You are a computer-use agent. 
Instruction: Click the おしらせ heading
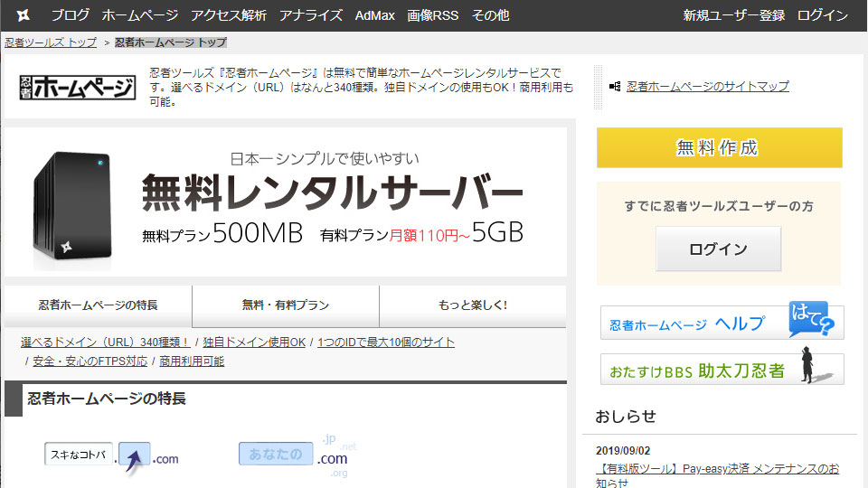(626, 416)
